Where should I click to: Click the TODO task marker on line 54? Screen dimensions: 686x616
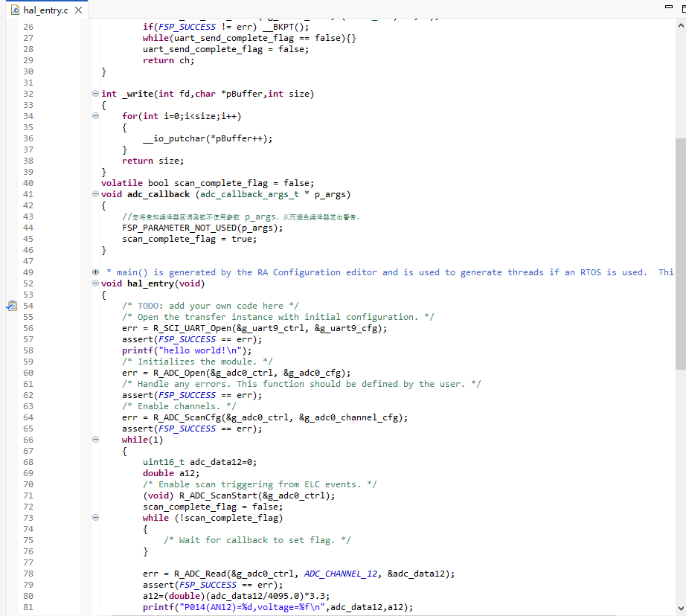pos(11,306)
